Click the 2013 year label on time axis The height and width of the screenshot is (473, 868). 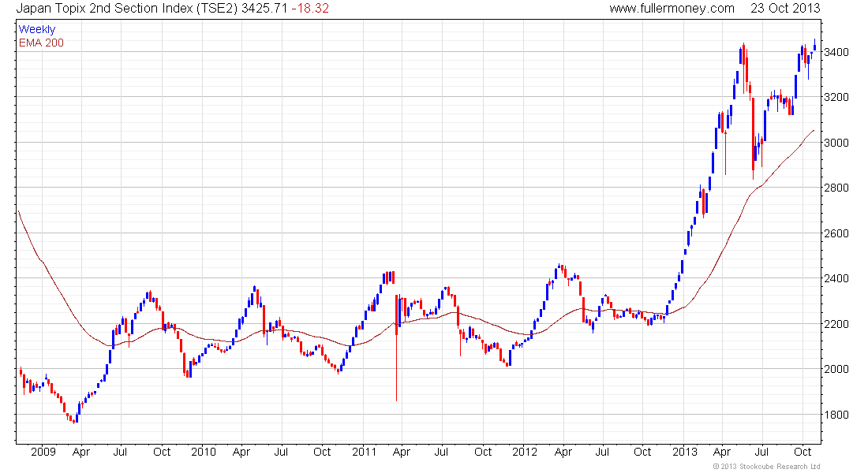click(x=685, y=452)
